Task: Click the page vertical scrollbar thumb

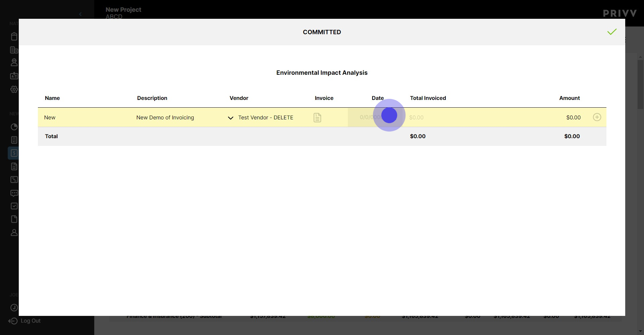Action: (x=640, y=85)
